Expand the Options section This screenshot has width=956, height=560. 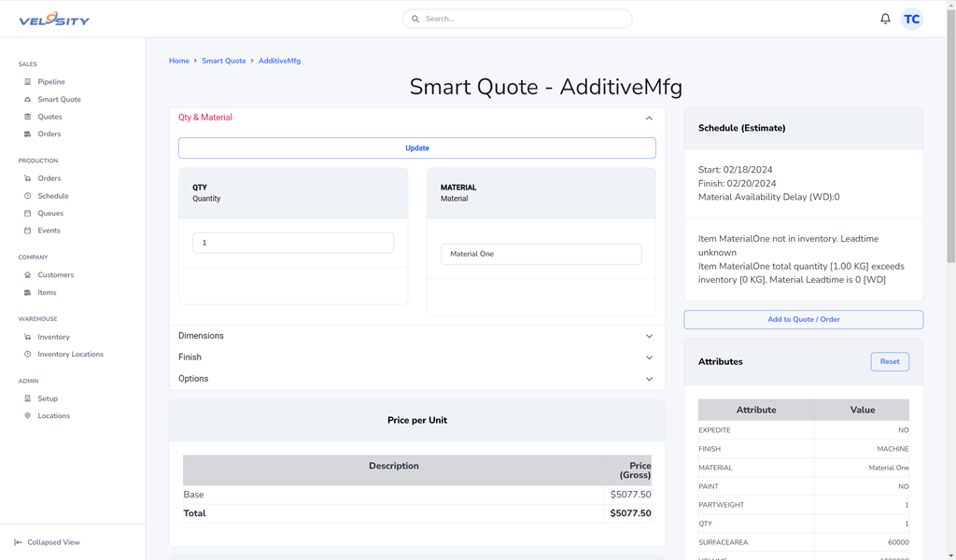coord(649,379)
